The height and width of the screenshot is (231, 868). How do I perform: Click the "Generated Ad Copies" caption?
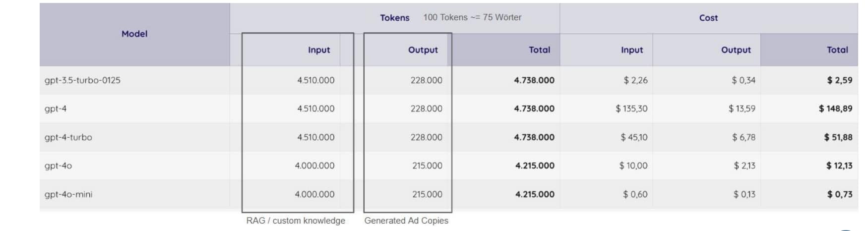[x=406, y=221]
